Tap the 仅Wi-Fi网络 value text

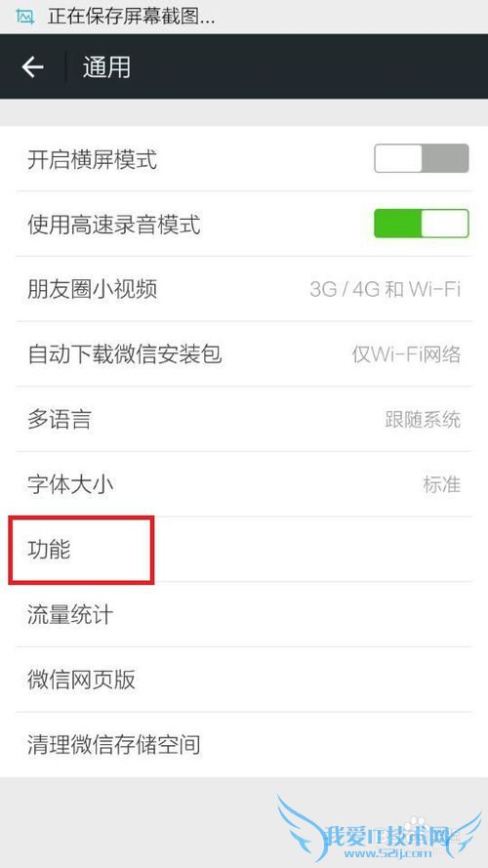[x=406, y=354]
